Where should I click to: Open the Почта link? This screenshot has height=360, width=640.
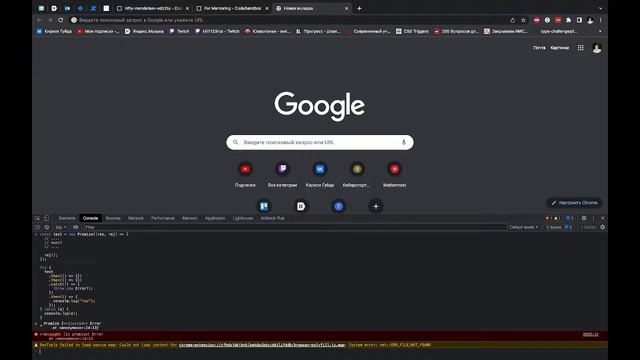point(539,48)
